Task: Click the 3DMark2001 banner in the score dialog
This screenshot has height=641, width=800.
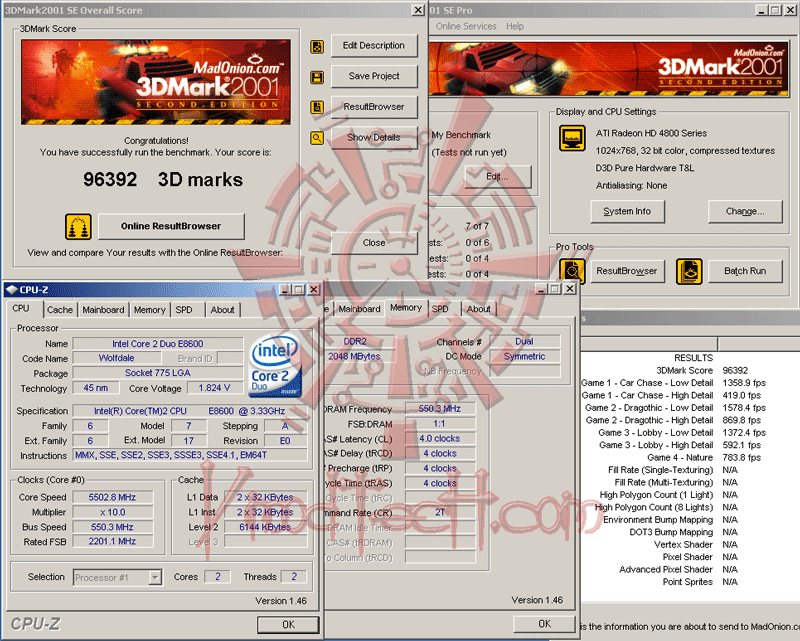Action: click(x=156, y=82)
